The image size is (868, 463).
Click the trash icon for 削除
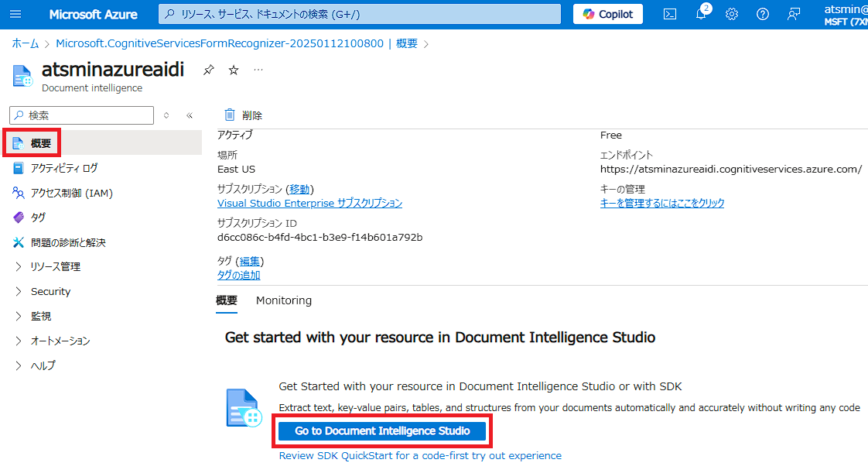tap(229, 115)
